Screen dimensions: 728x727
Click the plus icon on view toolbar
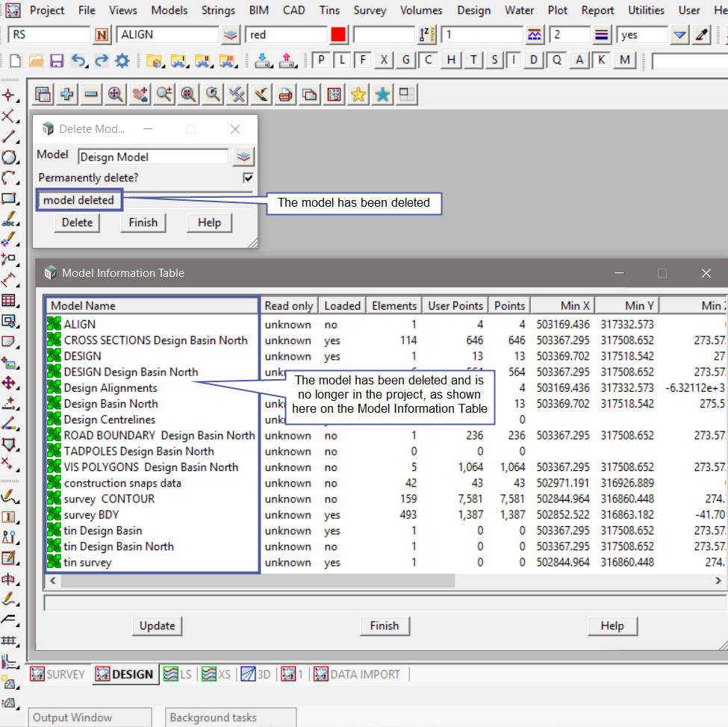click(67, 94)
